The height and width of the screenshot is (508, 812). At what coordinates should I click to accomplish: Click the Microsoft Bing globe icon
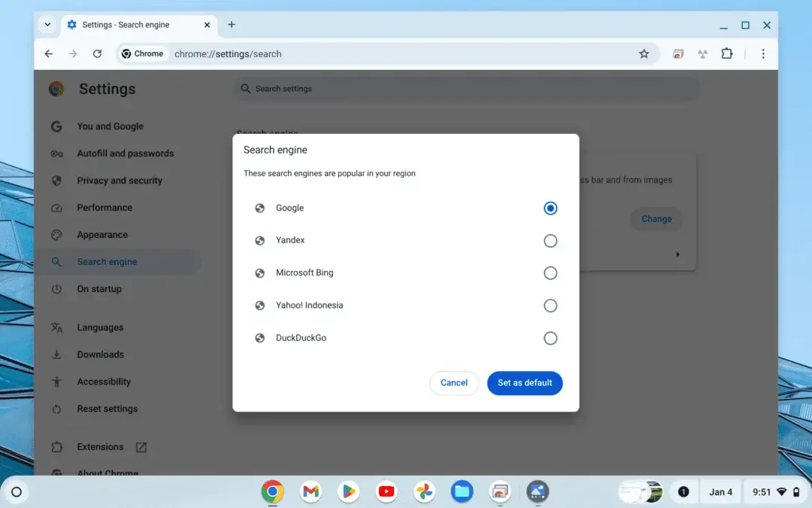(x=260, y=272)
